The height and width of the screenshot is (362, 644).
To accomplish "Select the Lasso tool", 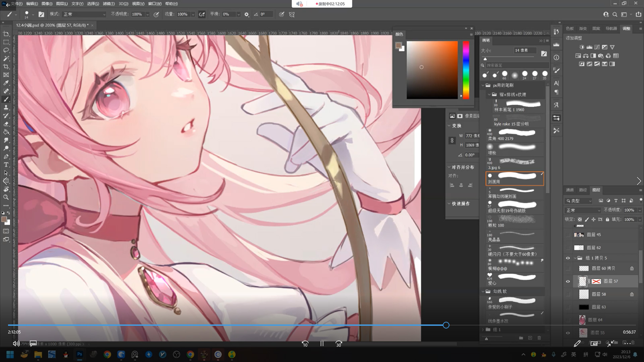I will [6, 50].
